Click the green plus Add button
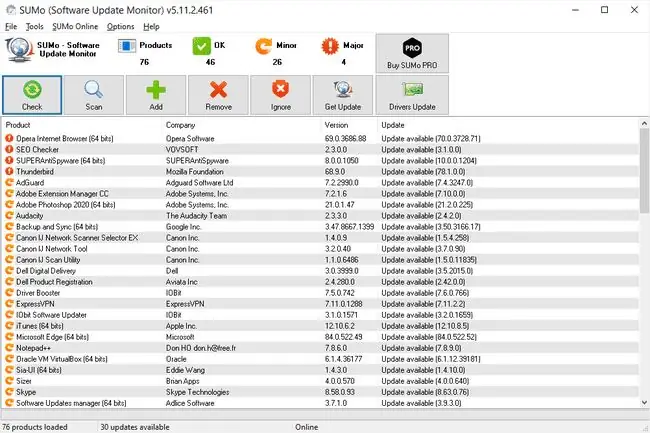This screenshot has height=433, width=650. pyautogui.click(x=156, y=95)
